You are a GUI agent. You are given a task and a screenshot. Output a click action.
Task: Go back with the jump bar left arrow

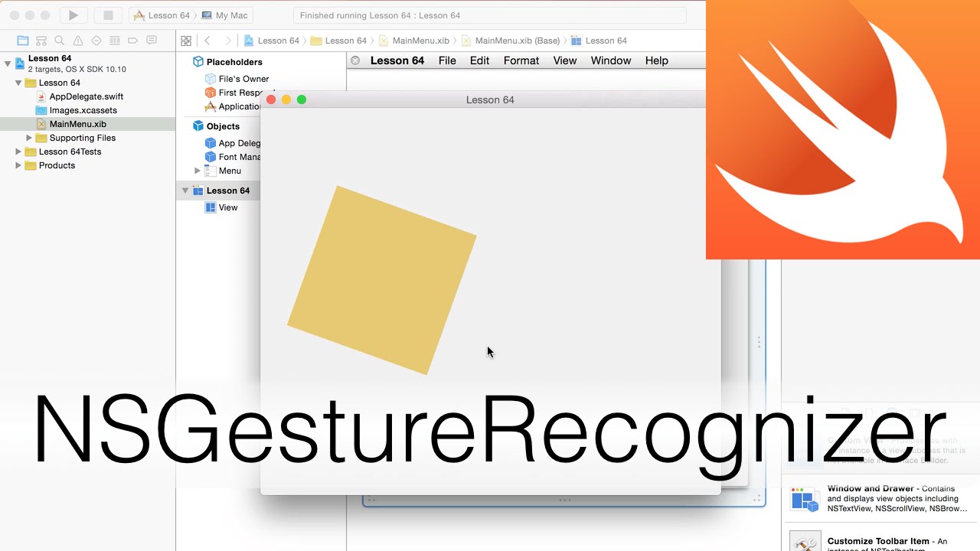[x=207, y=41]
